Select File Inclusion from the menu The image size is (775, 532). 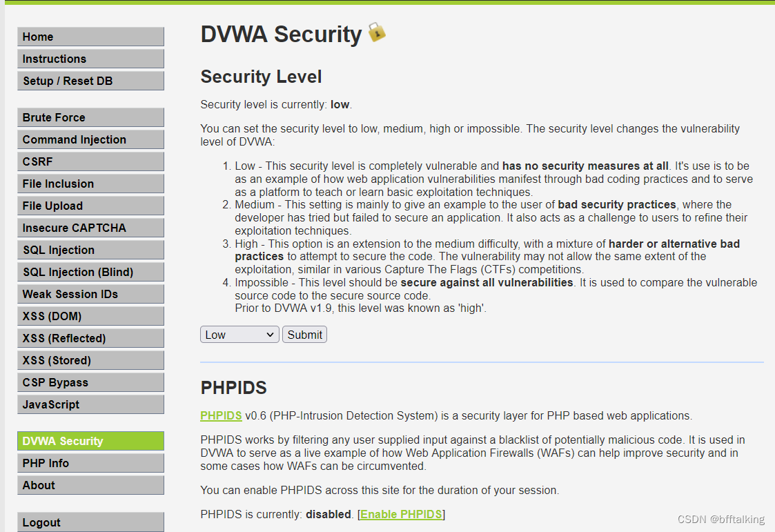click(90, 184)
